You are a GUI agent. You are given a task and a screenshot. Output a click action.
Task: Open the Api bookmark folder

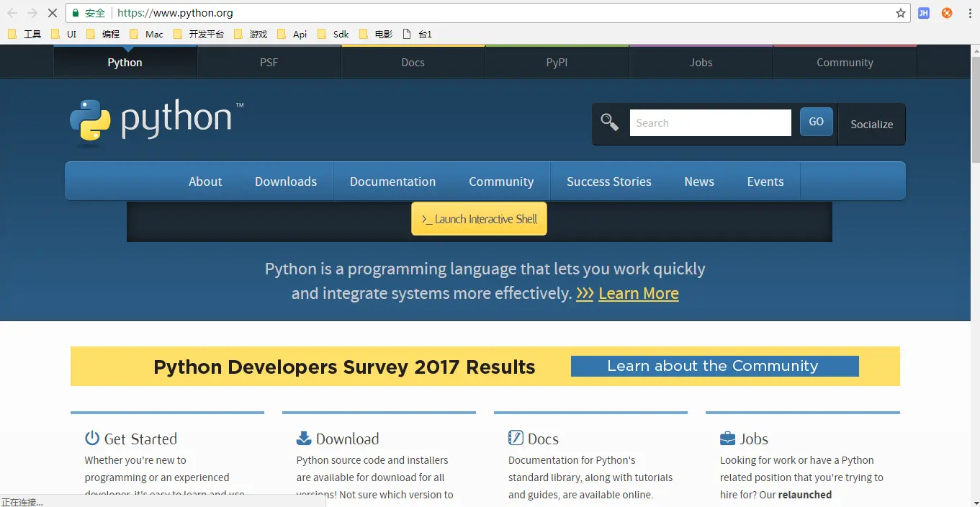292,34
